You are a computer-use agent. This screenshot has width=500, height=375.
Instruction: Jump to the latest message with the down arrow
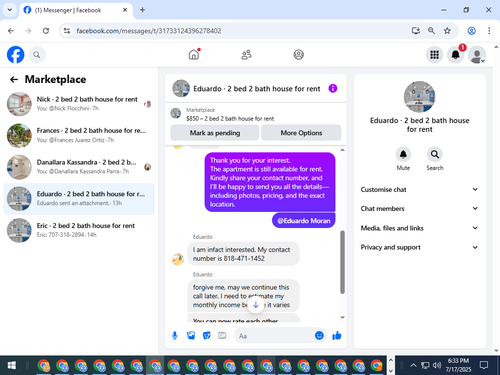[x=256, y=305]
